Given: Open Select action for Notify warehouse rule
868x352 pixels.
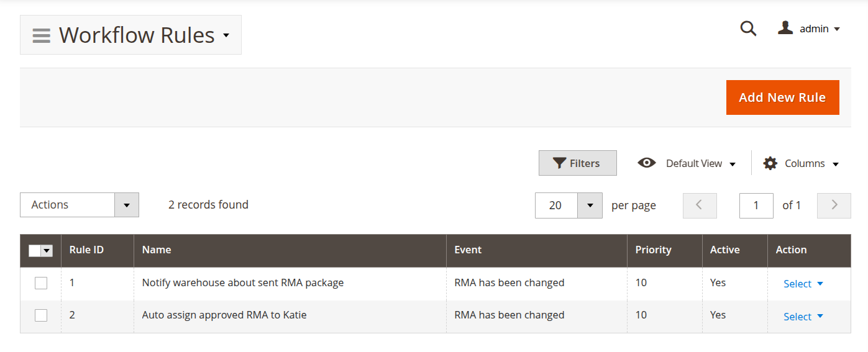Looking at the screenshot, I should click(x=803, y=284).
